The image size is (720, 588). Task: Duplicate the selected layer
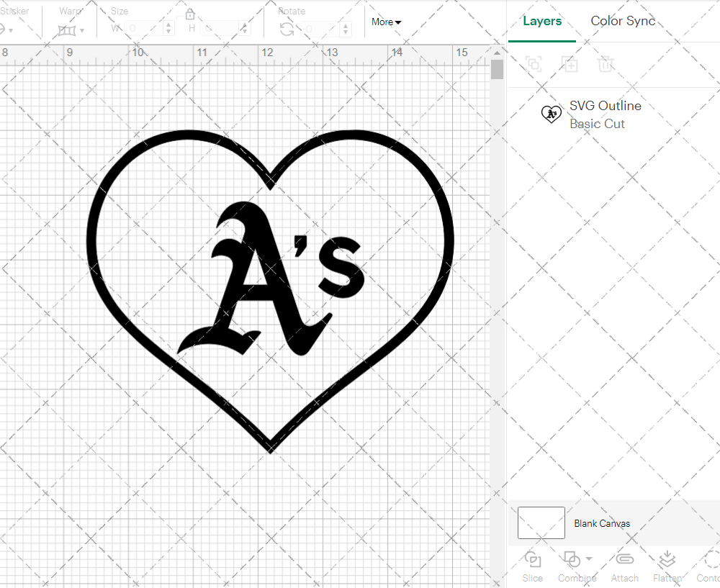pyautogui.click(x=570, y=64)
